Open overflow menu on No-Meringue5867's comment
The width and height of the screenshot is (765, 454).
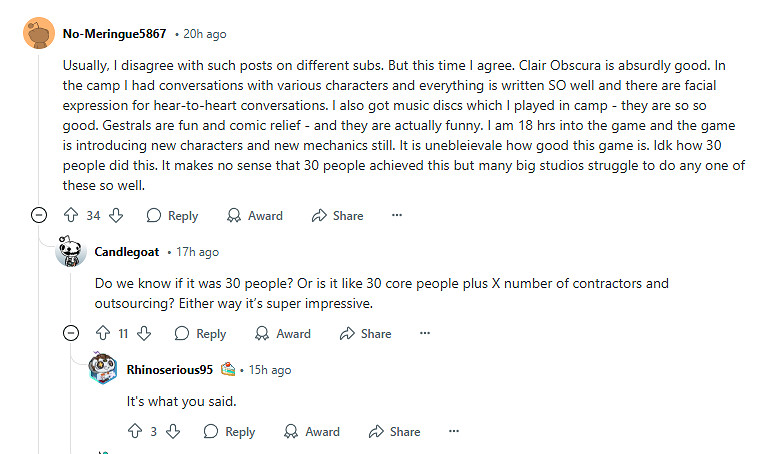pyautogui.click(x=397, y=215)
